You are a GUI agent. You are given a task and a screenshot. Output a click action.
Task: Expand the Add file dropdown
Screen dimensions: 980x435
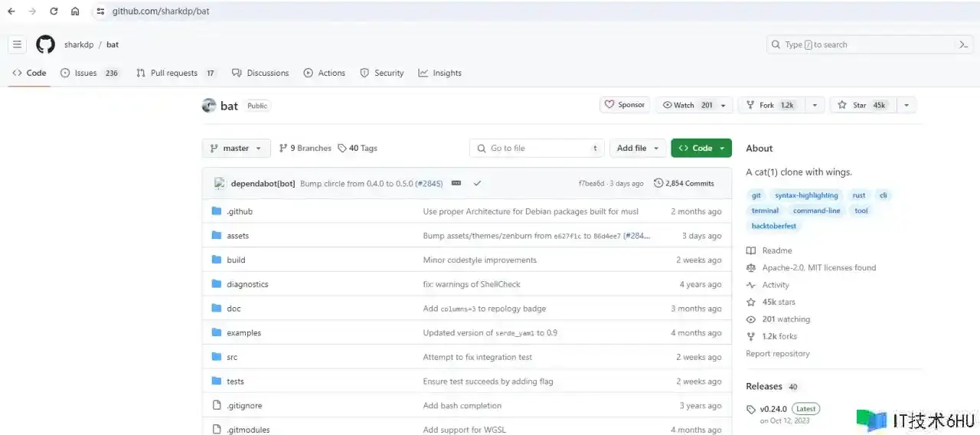pyautogui.click(x=637, y=149)
